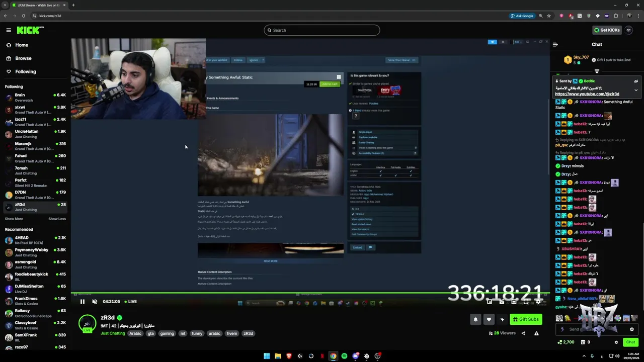Enable mini player mode
The width and height of the screenshot is (644, 362).
[x=490, y=302]
